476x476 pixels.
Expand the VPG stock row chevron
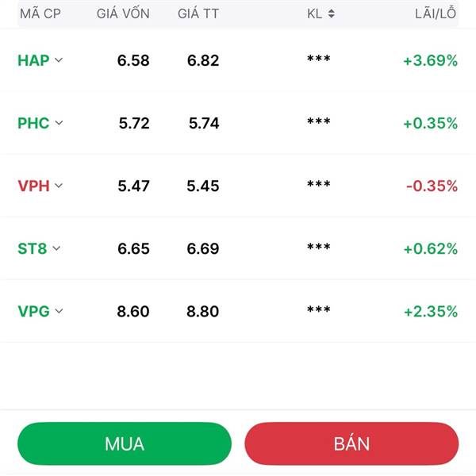pyautogui.click(x=59, y=311)
